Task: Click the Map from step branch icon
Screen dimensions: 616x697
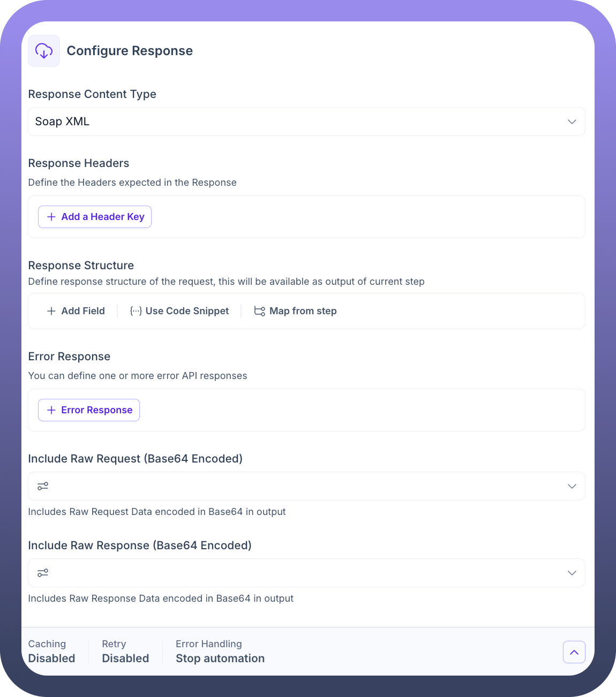Action: click(260, 311)
